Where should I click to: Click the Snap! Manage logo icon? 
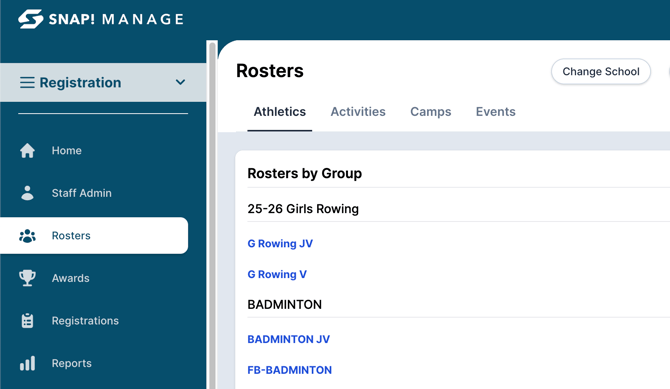click(x=30, y=19)
